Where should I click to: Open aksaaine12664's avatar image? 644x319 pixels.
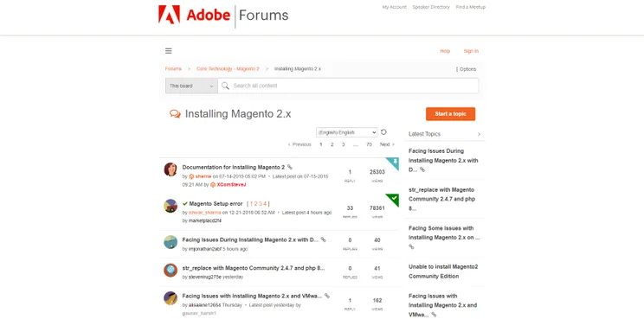click(171, 298)
